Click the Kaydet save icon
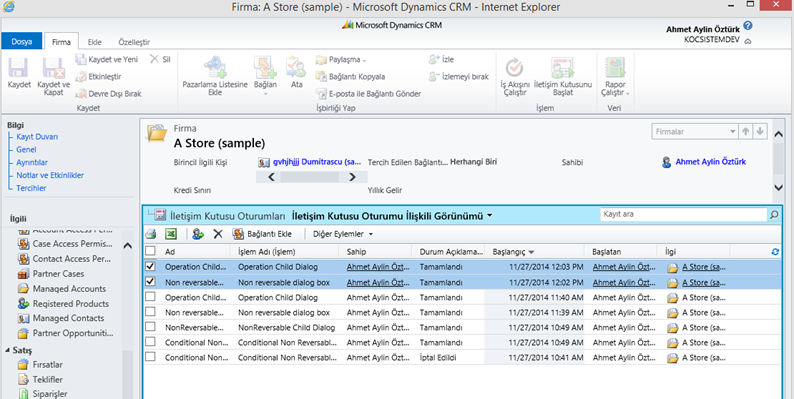This screenshot has width=794, height=399. click(x=19, y=68)
